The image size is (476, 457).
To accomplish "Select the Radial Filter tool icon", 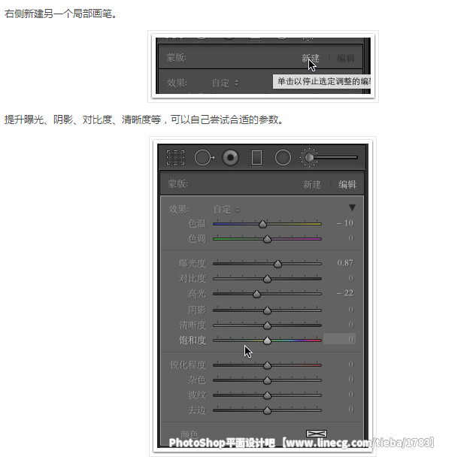I will 283,158.
